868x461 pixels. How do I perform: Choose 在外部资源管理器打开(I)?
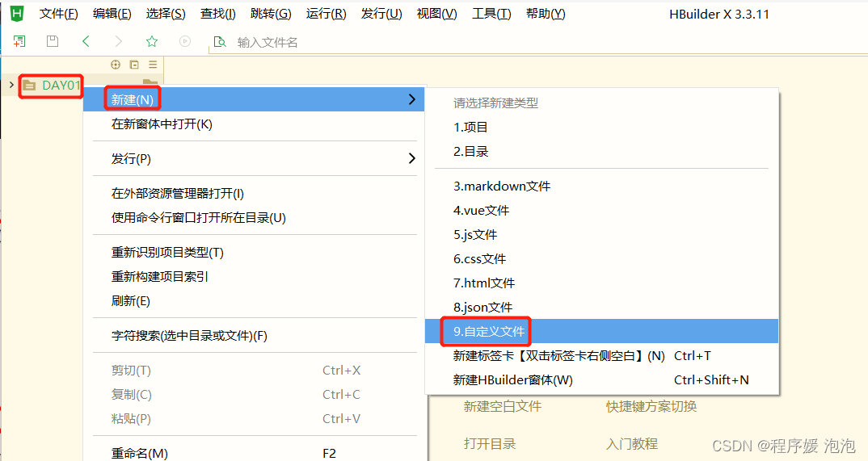click(254, 194)
